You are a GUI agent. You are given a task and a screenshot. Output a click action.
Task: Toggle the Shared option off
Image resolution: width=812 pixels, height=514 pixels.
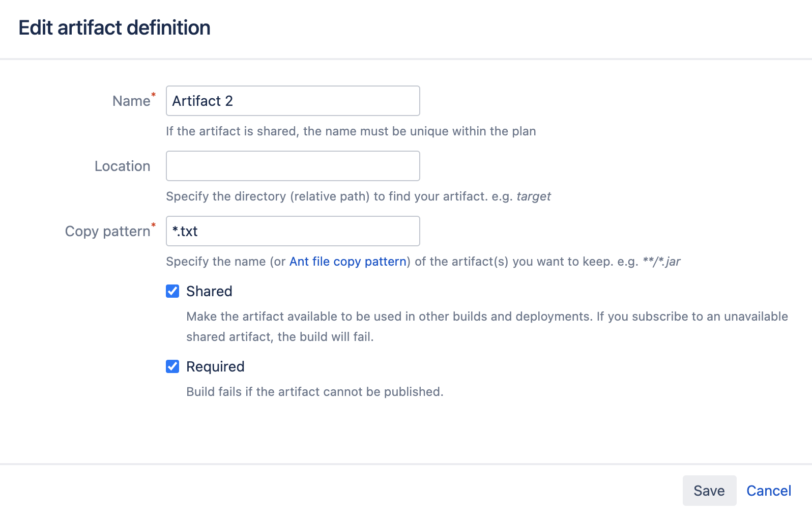pyautogui.click(x=172, y=291)
